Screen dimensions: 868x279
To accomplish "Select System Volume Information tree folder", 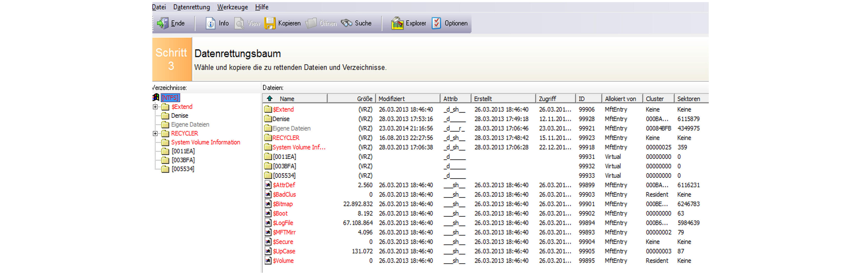I will (205, 142).
